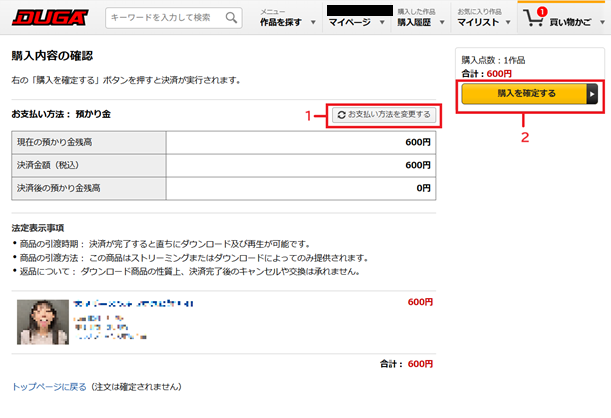
Task: Click 現在の預かり金残高 row label
Action: click(x=55, y=142)
